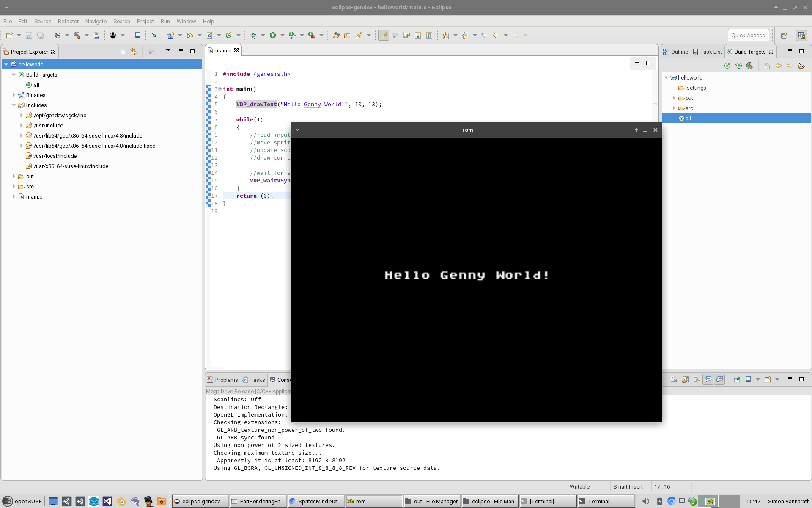Open Quick Access
Viewport: 812px width, 508px height.
pos(748,35)
